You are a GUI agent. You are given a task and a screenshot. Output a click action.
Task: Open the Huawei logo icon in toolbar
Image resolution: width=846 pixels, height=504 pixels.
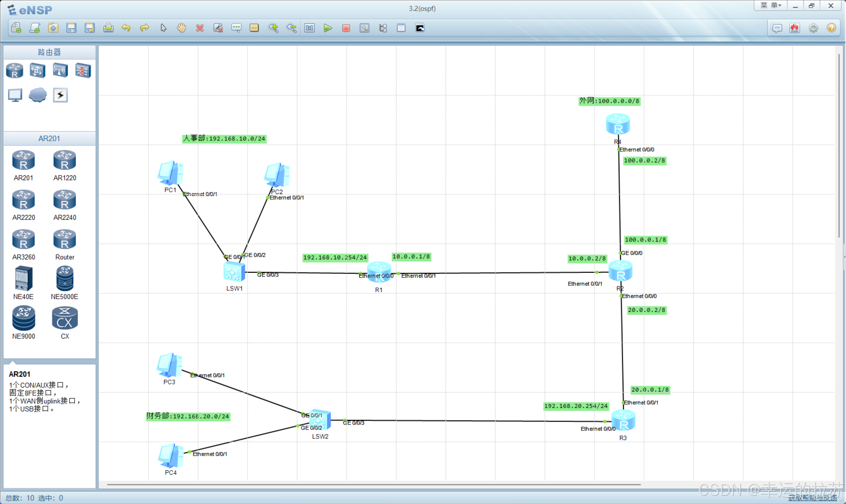(x=794, y=28)
